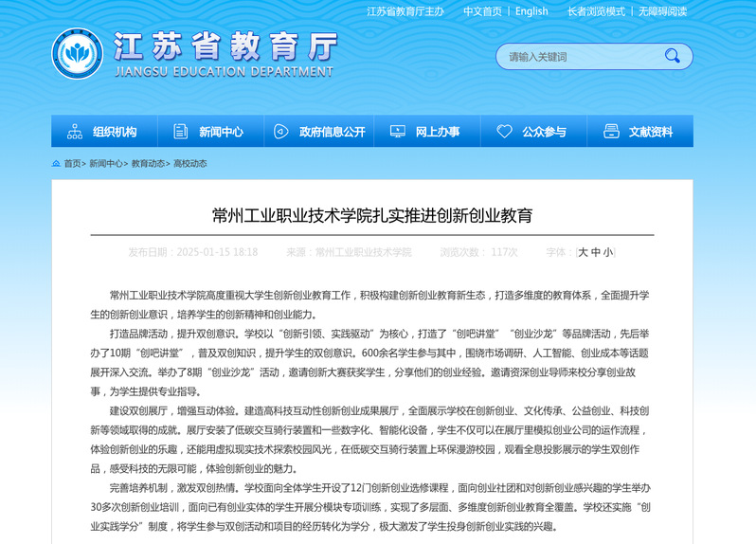Set font size to 大 (large)
The image size is (756, 544).
[x=584, y=252]
